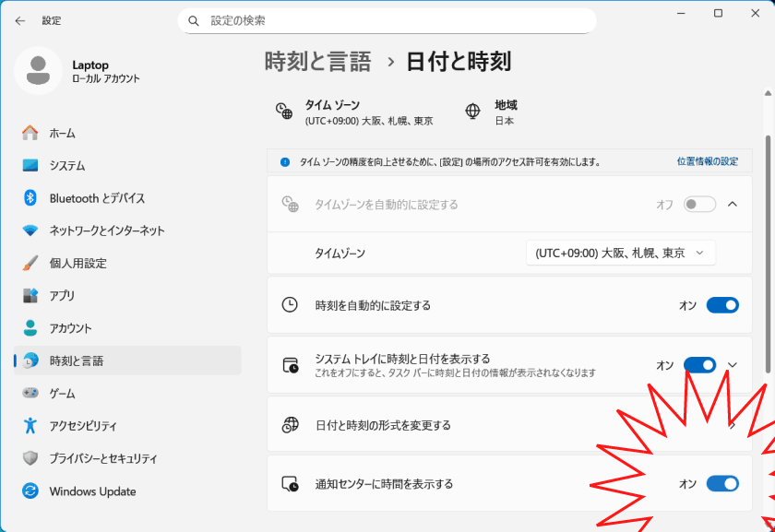Click the ネットワークとインターネット wifi icon
This screenshot has width=775, height=532.
30,231
